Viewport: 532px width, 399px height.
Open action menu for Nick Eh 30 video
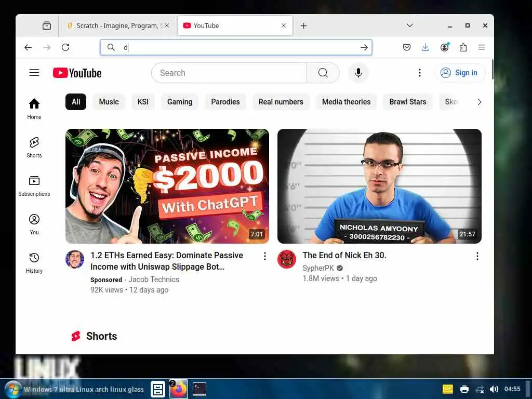point(477,256)
